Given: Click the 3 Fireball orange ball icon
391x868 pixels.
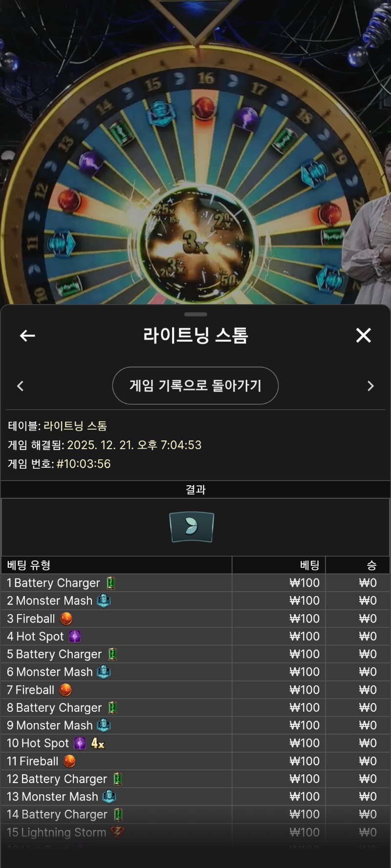Looking at the screenshot, I should pyautogui.click(x=66, y=619).
